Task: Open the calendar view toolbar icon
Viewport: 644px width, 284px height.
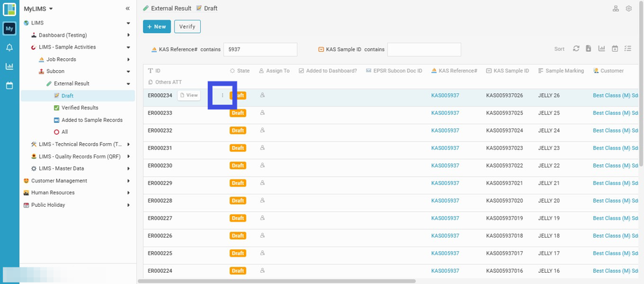Action: coord(615,48)
